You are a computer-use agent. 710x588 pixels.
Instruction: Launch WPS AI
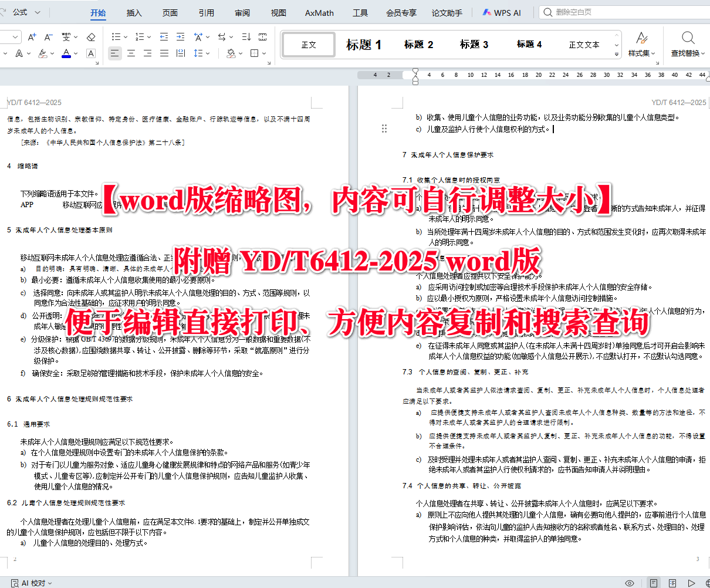pos(502,12)
